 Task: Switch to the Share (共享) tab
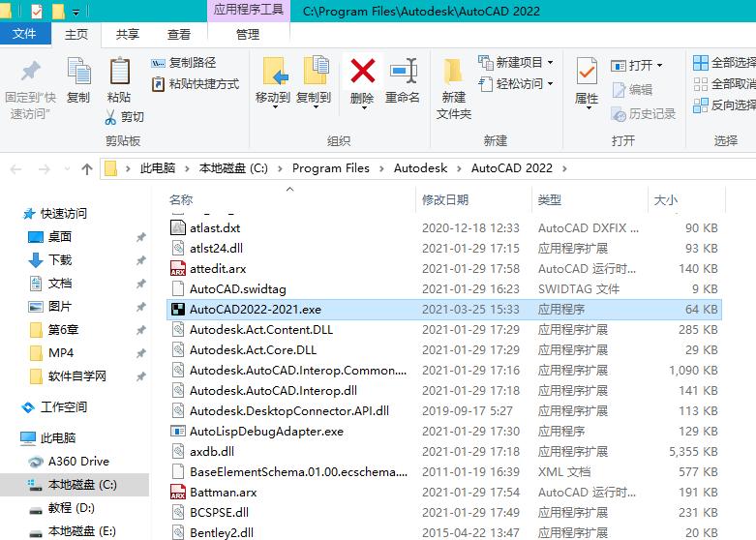click(127, 34)
